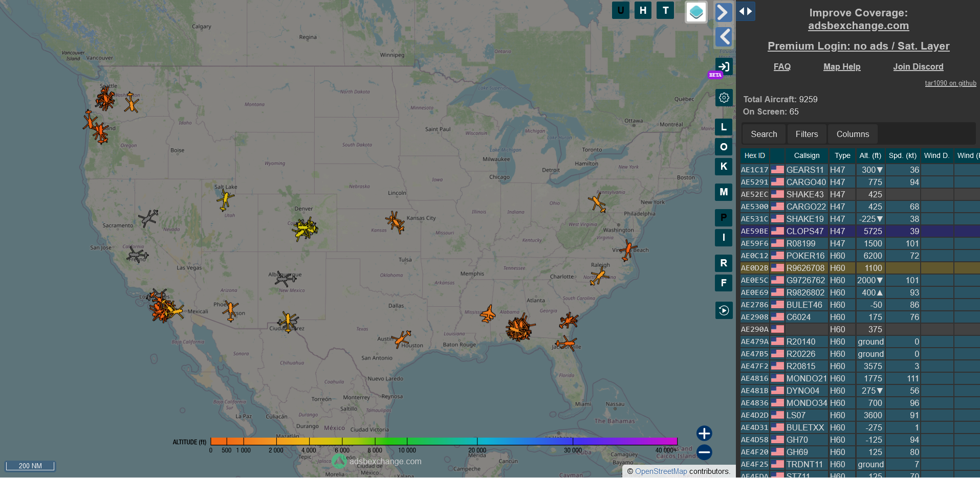Sort table by Spd. (kt) column
980x478 pixels.
903,155
